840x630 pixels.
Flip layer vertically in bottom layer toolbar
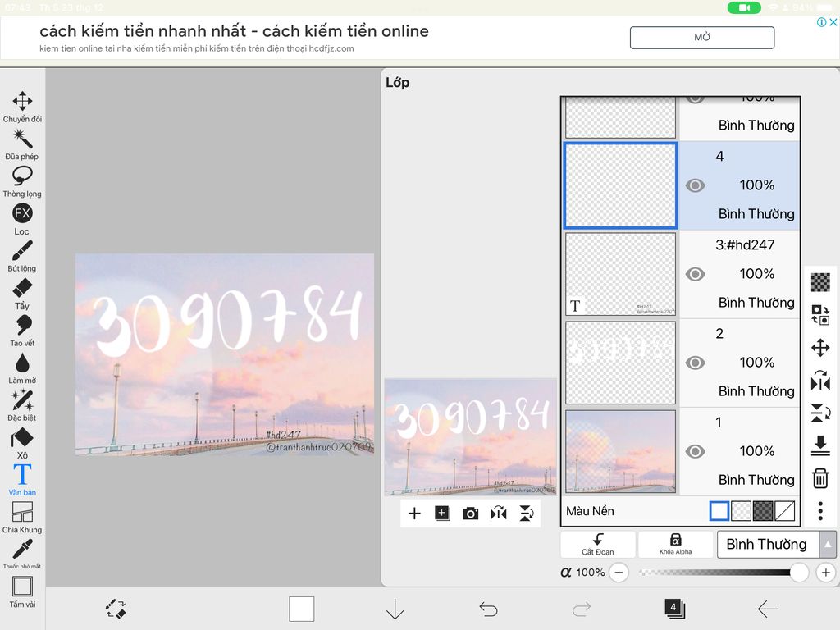click(x=527, y=514)
